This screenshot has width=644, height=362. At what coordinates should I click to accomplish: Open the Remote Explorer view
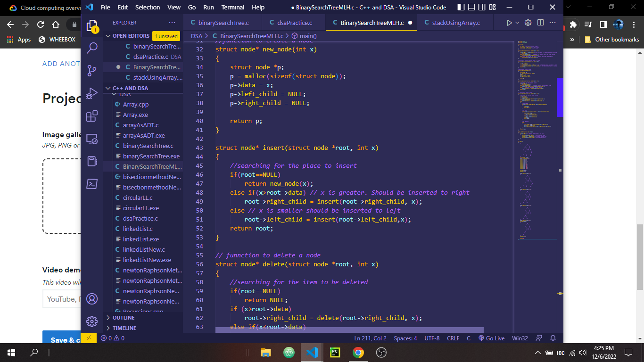(92, 139)
